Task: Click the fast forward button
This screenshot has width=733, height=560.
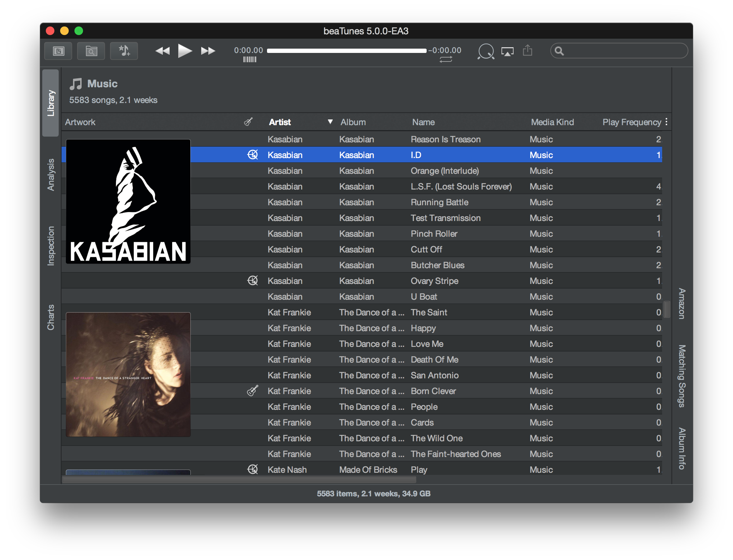Action: click(208, 51)
